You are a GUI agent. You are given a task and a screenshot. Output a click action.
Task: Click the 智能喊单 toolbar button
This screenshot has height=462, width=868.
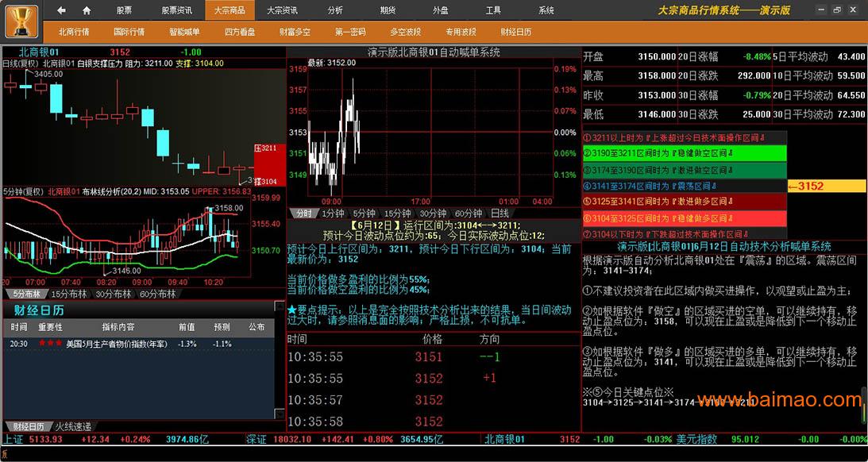coord(184,32)
